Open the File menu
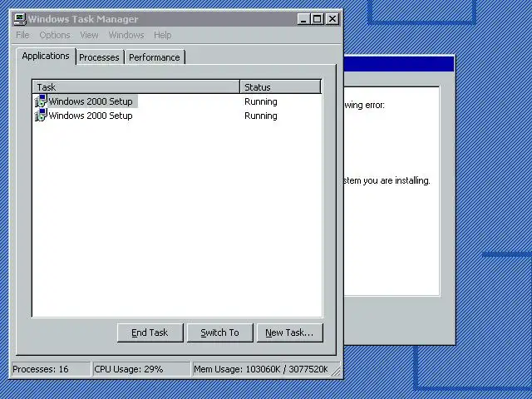The height and width of the screenshot is (399, 532). pos(22,35)
